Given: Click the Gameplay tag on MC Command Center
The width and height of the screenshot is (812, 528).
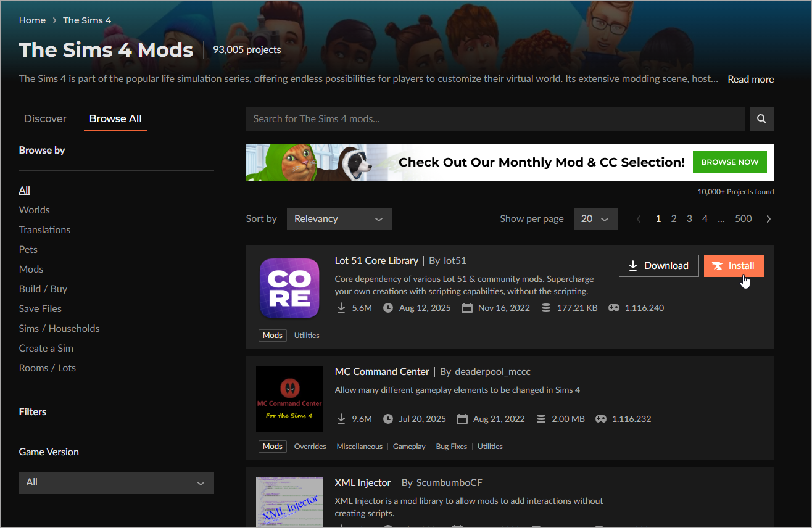Looking at the screenshot, I should point(409,447).
